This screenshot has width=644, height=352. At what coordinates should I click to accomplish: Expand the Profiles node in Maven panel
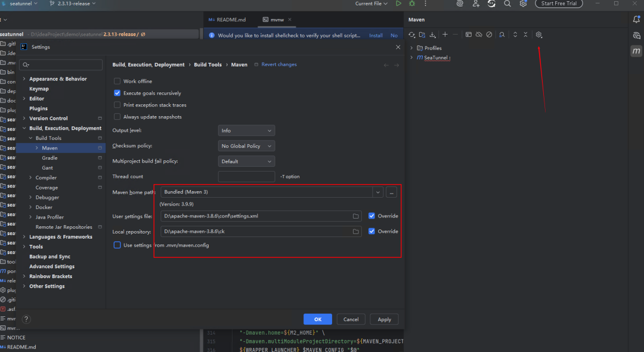point(411,48)
